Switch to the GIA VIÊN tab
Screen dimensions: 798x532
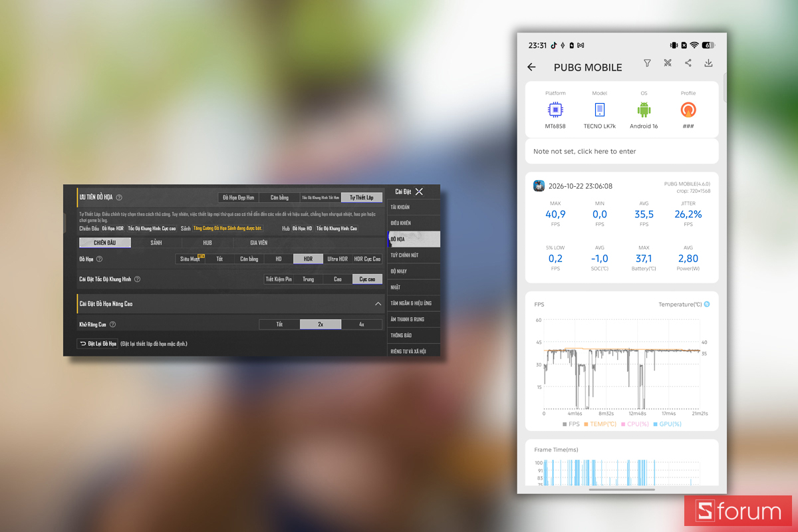tap(259, 243)
